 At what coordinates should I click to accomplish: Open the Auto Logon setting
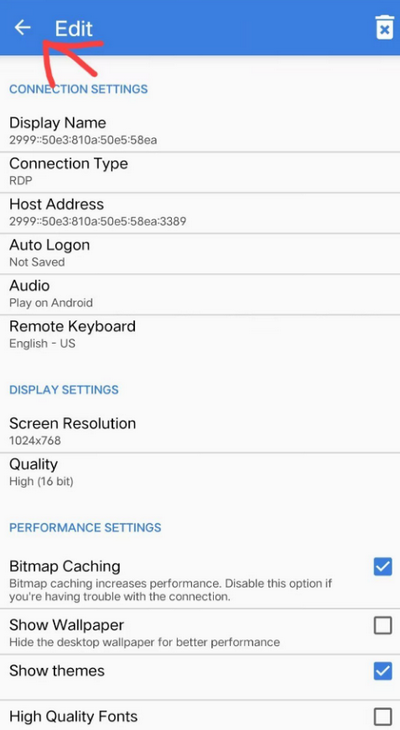pyautogui.click(x=200, y=253)
